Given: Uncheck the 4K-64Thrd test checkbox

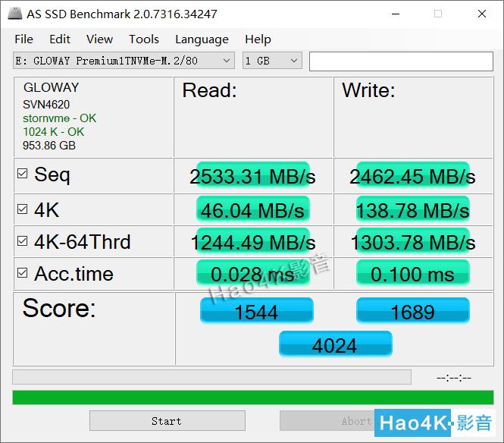Looking at the screenshot, I should [x=23, y=240].
